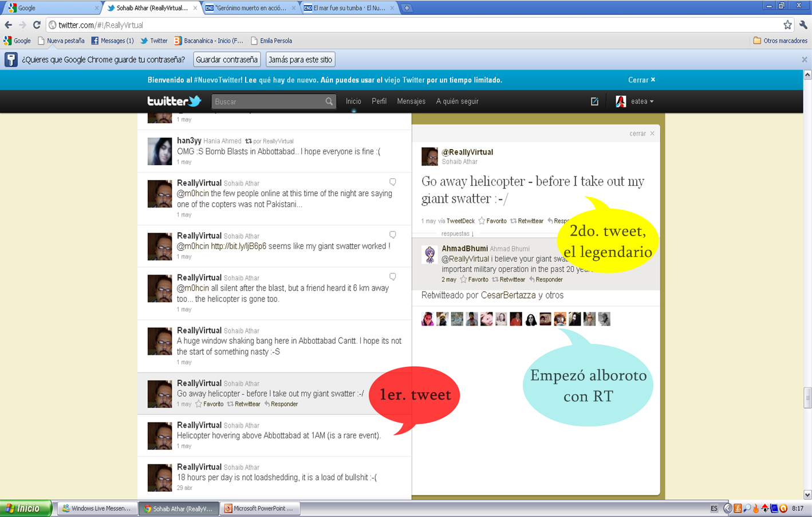Image resolution: width=812 pixels, height=517 pixels.
Task: Open Otros marcadores folder
Action: point(780,41)
